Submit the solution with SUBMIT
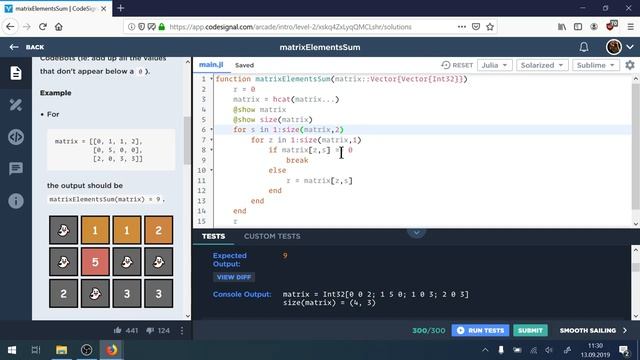This screenshot has height=360, width=640. tap(530, 330)
